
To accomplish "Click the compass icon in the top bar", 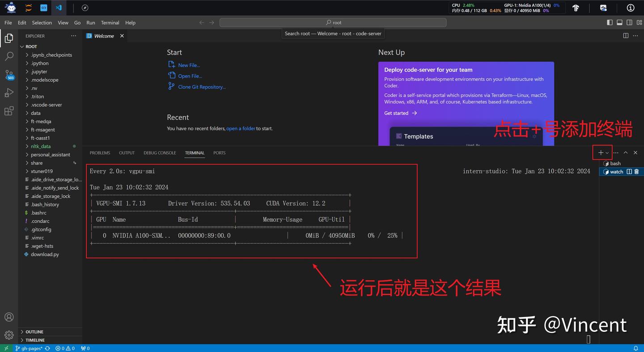I will pyautogui.click(x=85, y=8).
